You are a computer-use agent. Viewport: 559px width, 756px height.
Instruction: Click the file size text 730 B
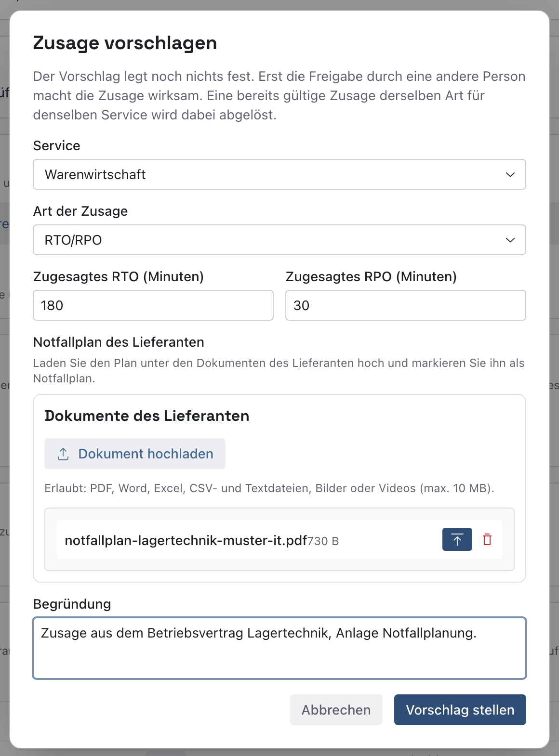coord(323,541)
